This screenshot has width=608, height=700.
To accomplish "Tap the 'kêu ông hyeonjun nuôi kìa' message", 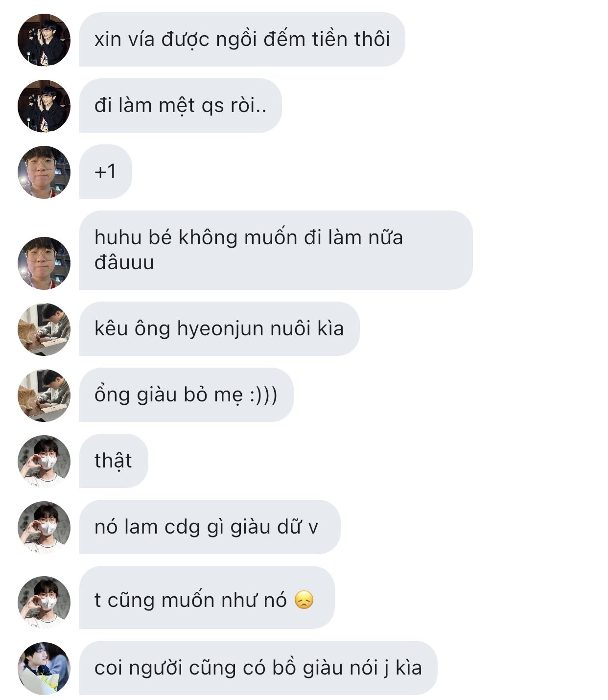I will (x=219, y=328).
